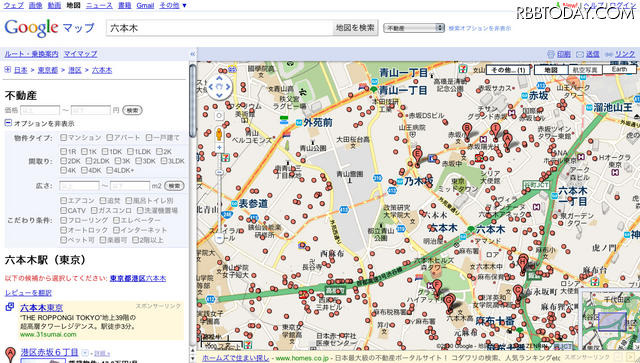640x363 pixels.
Task: Tick the 4LDK+ layout checkbox
Action: (109, 170)
